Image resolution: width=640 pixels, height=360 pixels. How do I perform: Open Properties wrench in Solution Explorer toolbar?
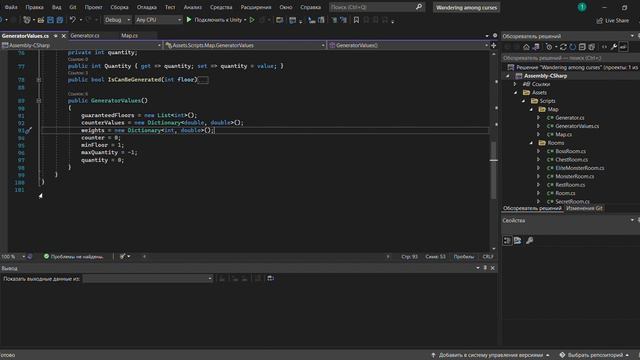[x=614, y=47]
